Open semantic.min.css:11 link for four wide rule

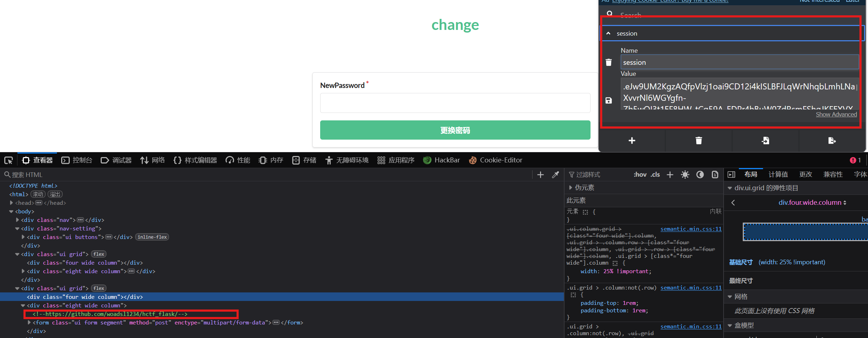691,229
